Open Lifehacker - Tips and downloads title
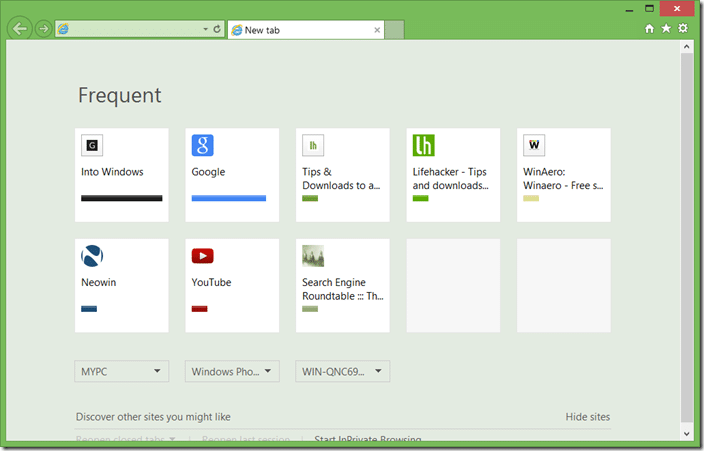 click(x=450, y=179)
